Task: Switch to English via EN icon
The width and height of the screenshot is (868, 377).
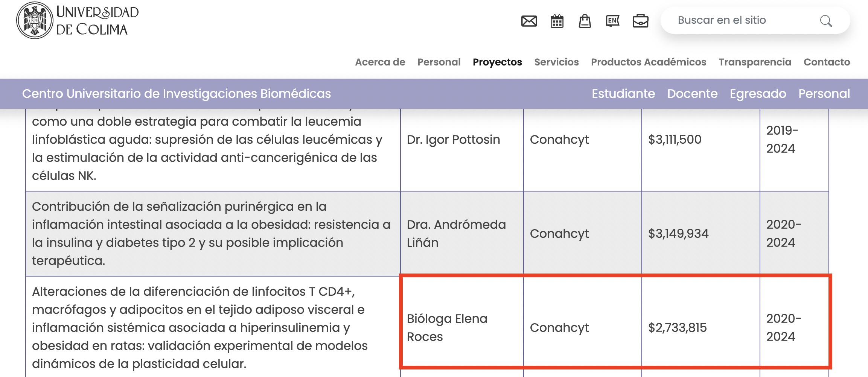Action: [612, 21]
